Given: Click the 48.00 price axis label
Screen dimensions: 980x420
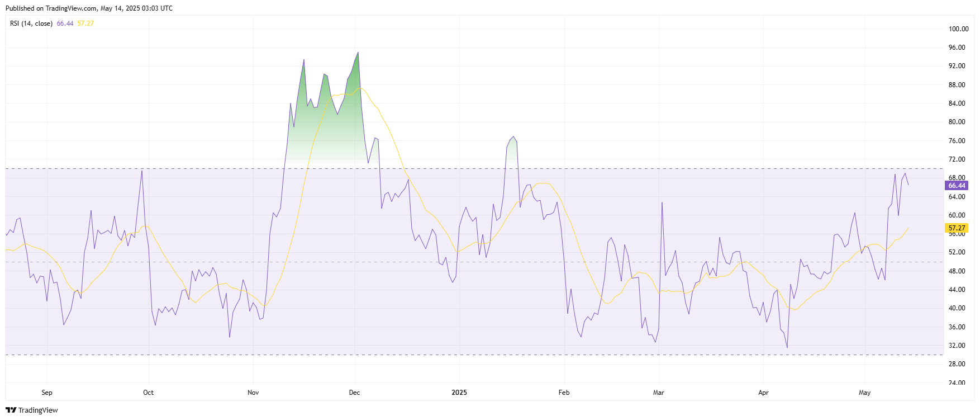Looking at the screenshot, I should point(957,271).
